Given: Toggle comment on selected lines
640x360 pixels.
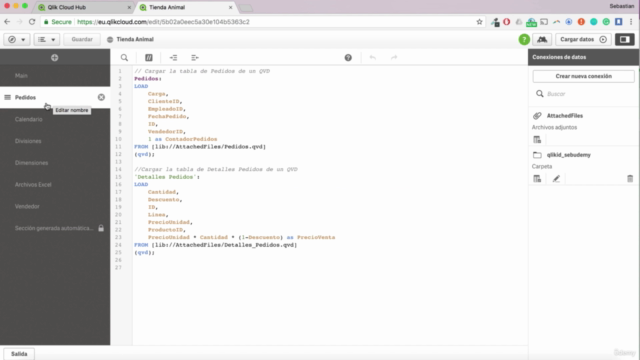Looking at the screenshot, I should click(x=149, y=58).
